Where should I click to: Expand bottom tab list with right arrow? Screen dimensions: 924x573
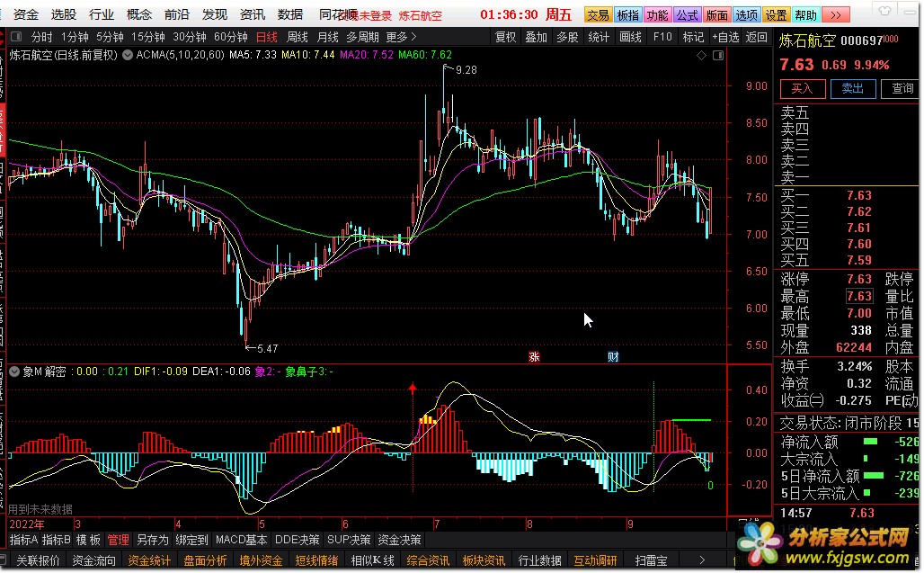[x=701, y=560]
